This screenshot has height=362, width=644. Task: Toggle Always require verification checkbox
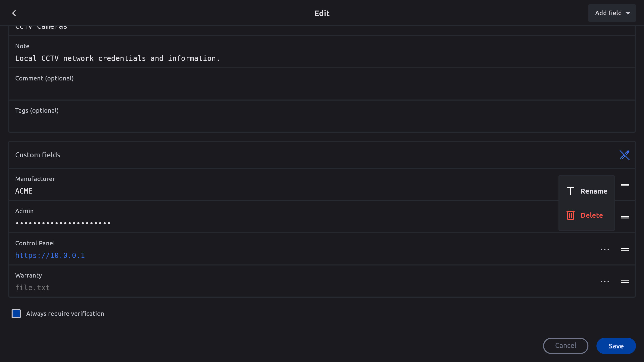pos(16,314)
